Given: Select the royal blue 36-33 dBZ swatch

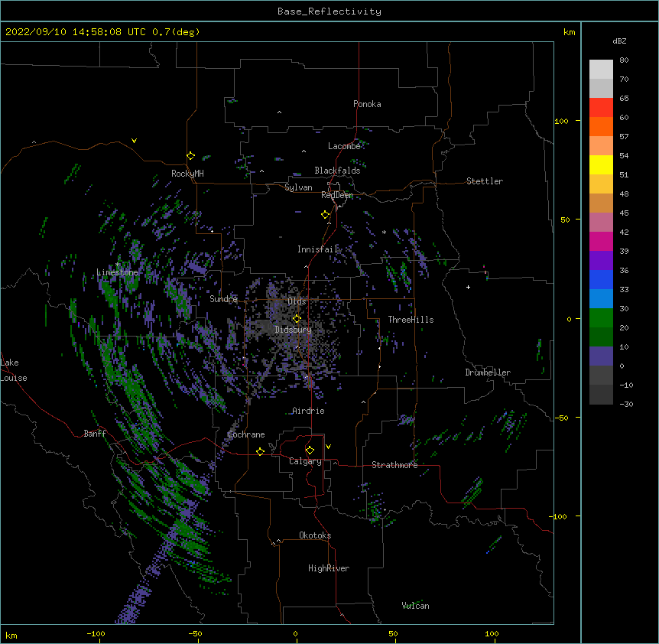Looking at the screenshot, I should coord(601,279).
